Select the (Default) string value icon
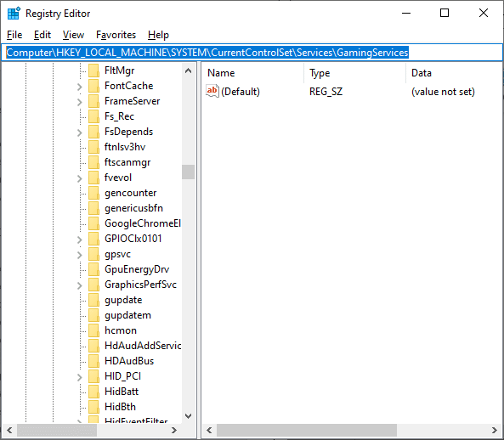 click(x=212, y=92)
